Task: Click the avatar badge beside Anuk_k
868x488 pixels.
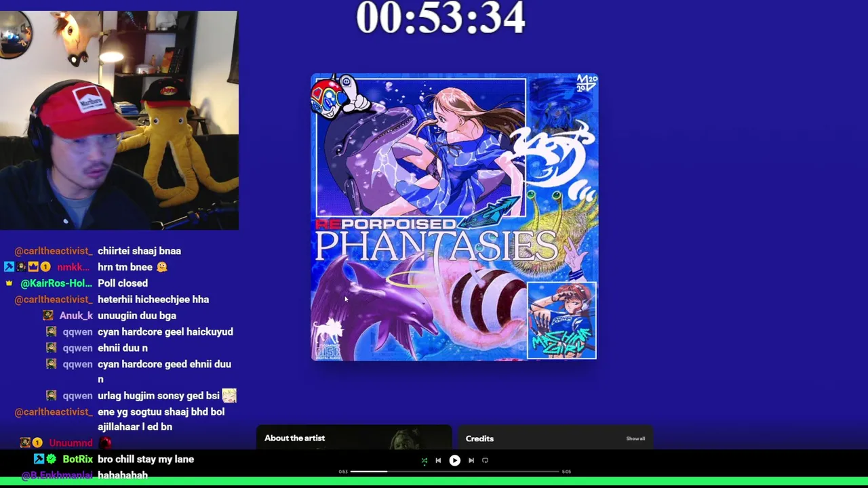Action: coord(47,316)
